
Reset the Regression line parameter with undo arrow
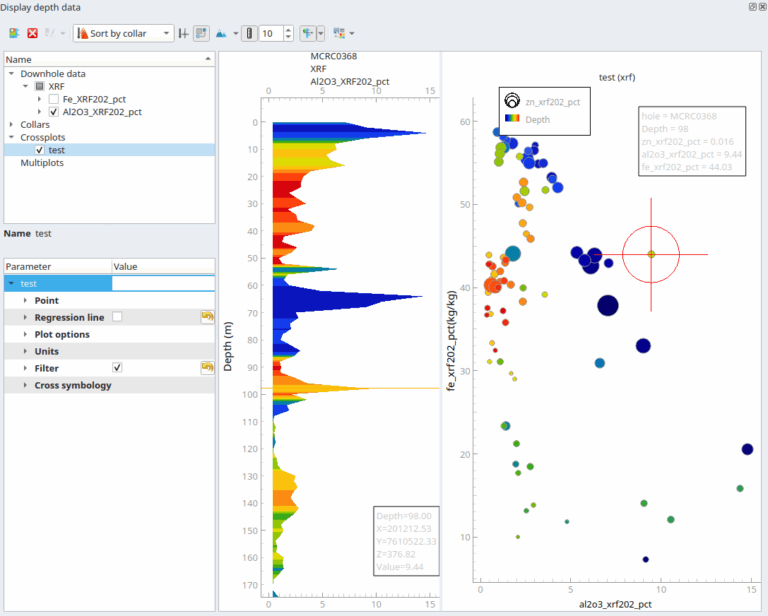tap(207, 317)
